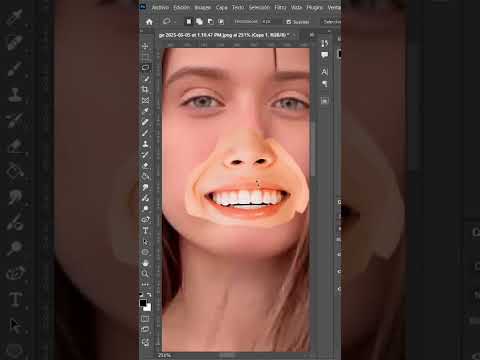Select the Frame tool
Screen dimensions: 480x360
[x=145, y=100]
